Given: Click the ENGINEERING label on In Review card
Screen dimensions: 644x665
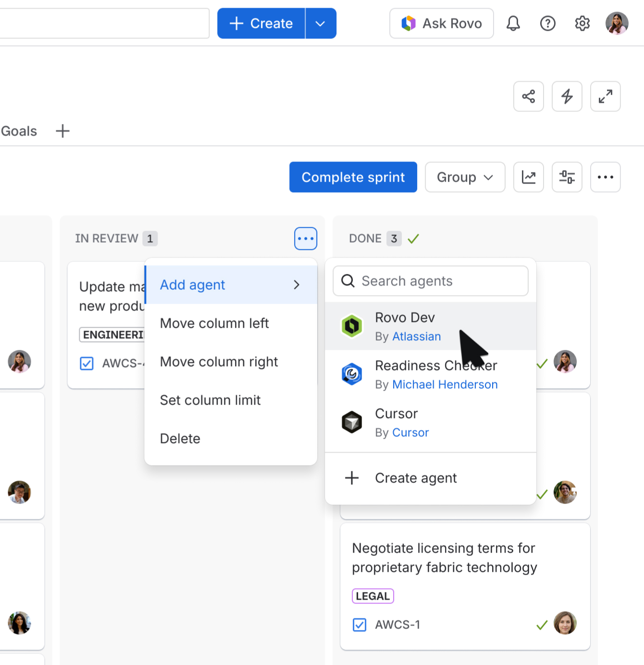Looking at the screenshot, I should [112, 334].
